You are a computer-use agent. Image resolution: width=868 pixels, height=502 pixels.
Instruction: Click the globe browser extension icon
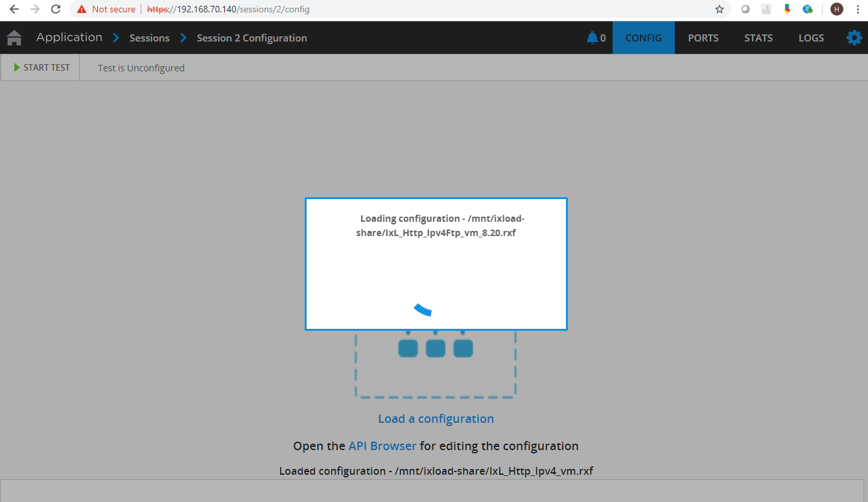pyautogui.click(x=808, y=9)
